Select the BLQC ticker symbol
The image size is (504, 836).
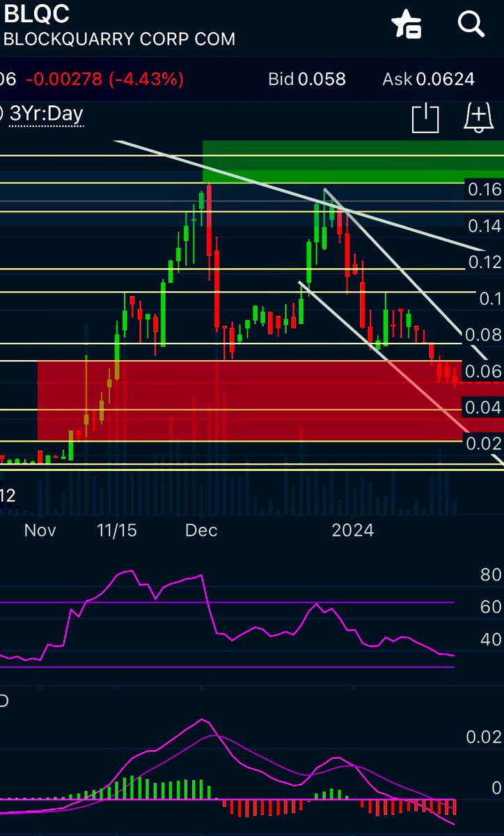37,14
